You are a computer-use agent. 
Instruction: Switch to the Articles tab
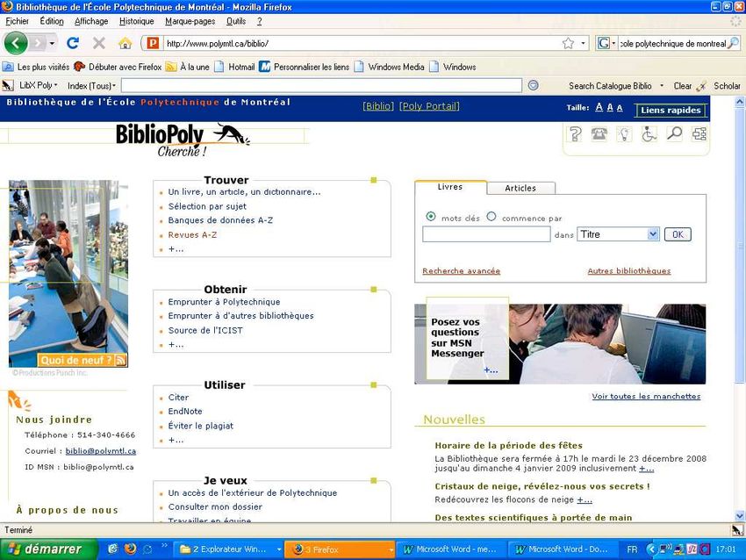(520, 188)
